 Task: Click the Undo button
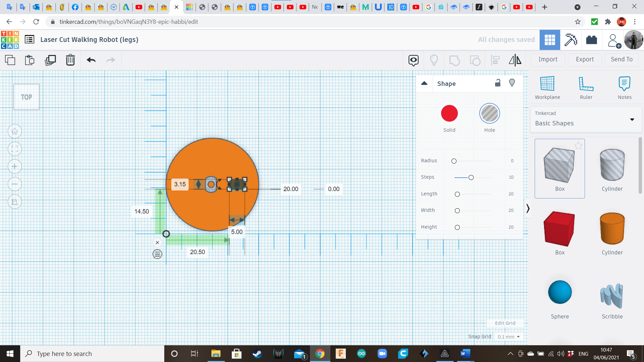(91, 60)
